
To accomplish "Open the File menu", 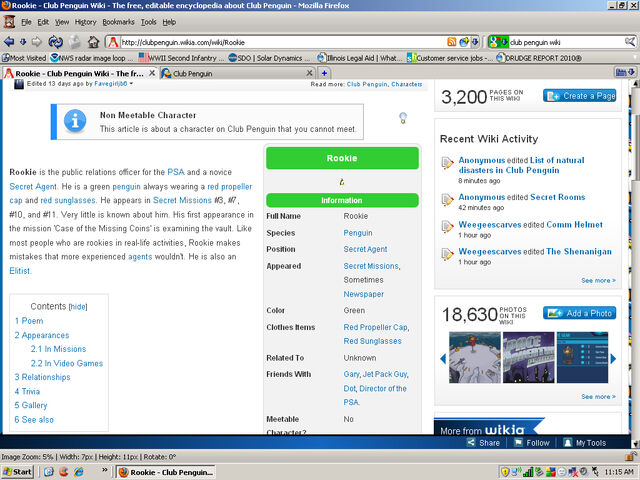I will [26, 22].
